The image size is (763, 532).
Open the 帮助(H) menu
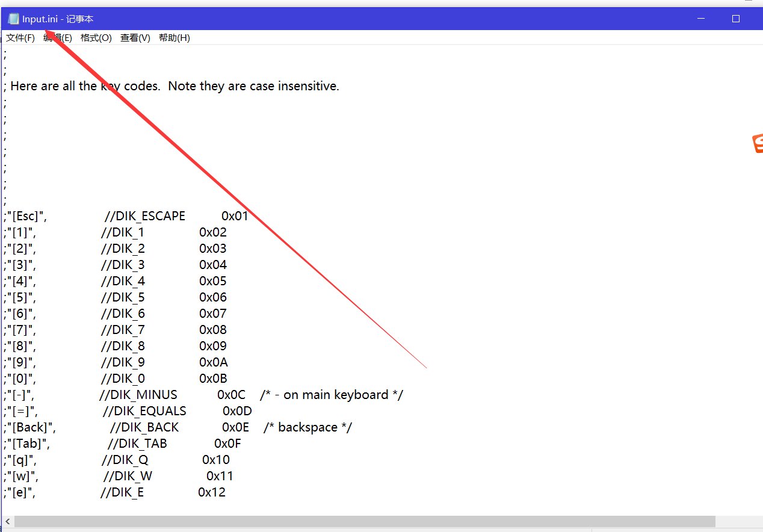(174, 38)
